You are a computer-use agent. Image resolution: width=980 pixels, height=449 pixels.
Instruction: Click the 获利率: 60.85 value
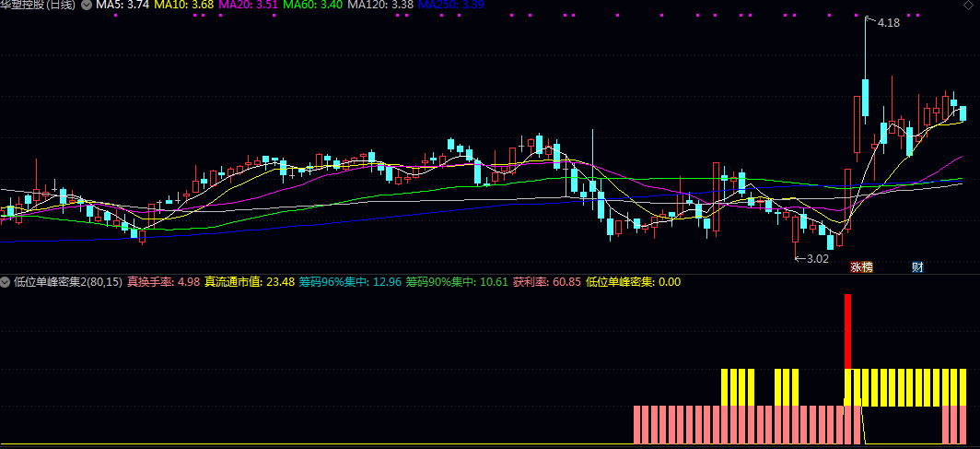click(x=547, y=282)
